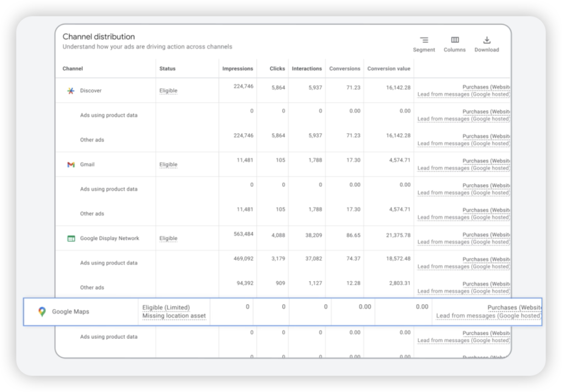
Task: Click Gmail impressions value 11,481
Action: coord(245,160)
